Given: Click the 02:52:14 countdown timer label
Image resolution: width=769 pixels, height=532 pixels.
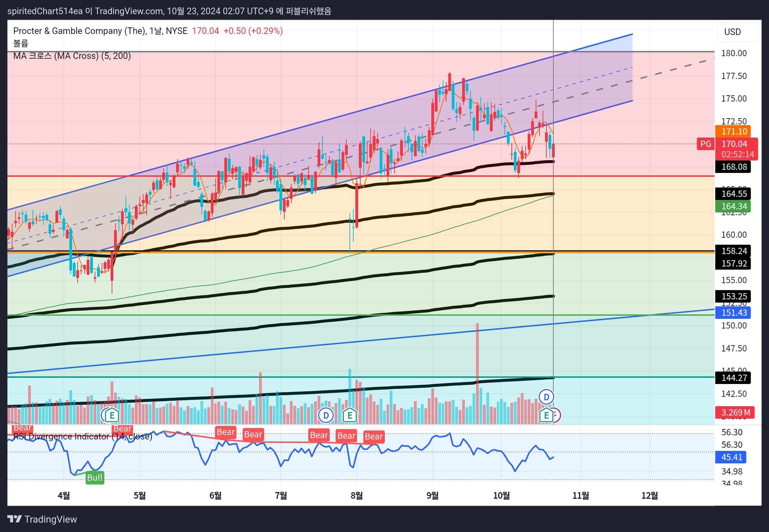Looking at the screenshot, I should tap(737, 154).
